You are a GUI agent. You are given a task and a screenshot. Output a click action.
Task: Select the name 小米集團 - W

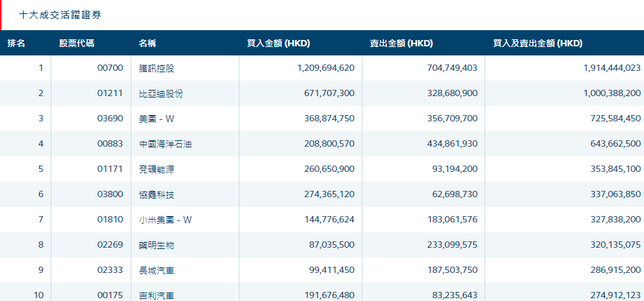click(165, 220)
